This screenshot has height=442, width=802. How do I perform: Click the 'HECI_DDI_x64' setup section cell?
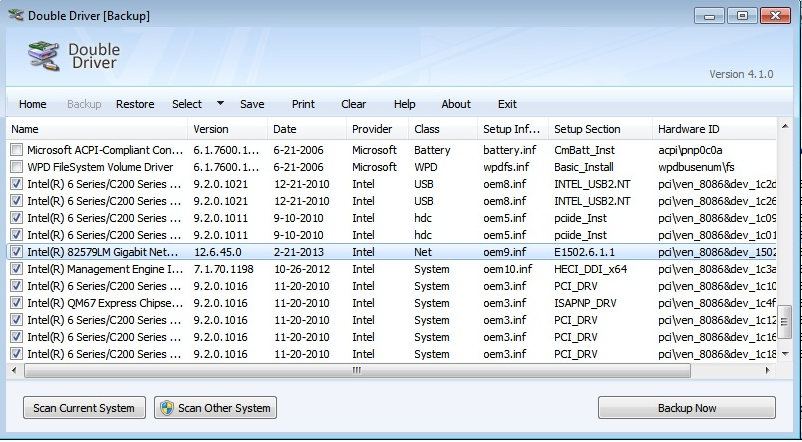pyautogui.click(x=590, y=269)
